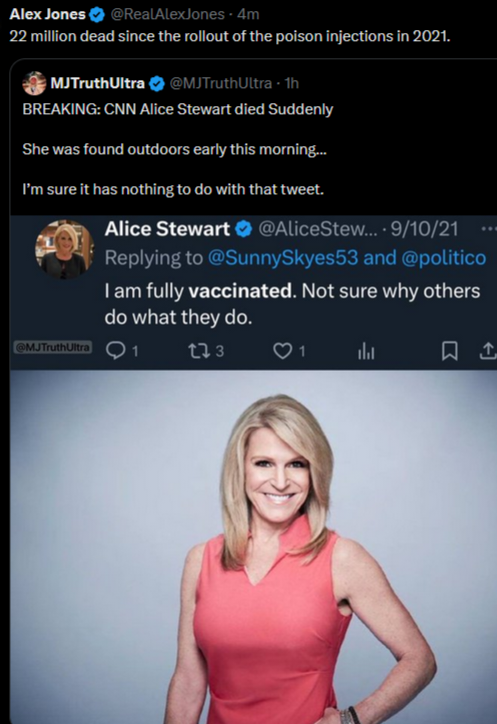497x724 pixels.
Task: Open the @RealAlexJones handle
Action: pyautogui.click(x=167, y=14)
